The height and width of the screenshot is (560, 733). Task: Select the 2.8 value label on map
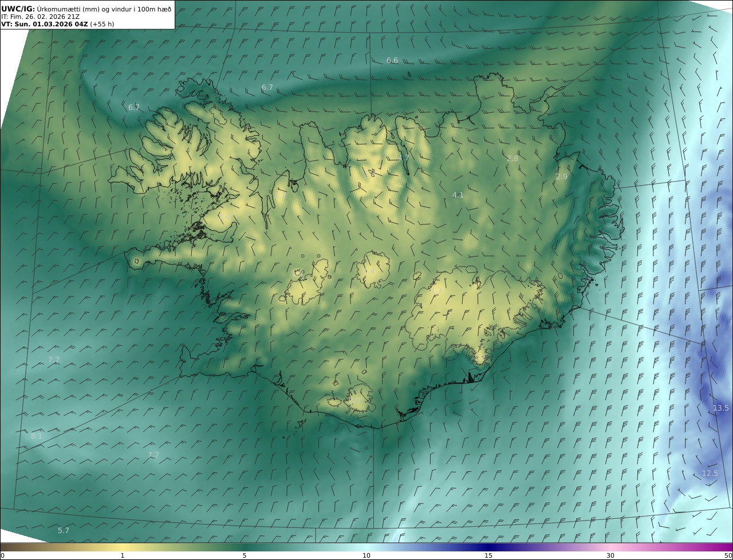513,159
